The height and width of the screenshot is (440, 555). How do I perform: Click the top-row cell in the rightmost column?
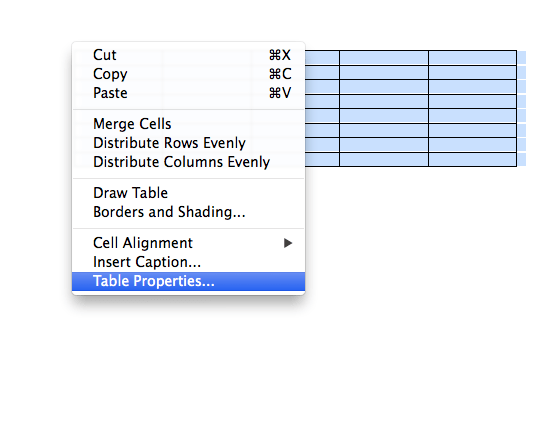(x=473, y=58)
